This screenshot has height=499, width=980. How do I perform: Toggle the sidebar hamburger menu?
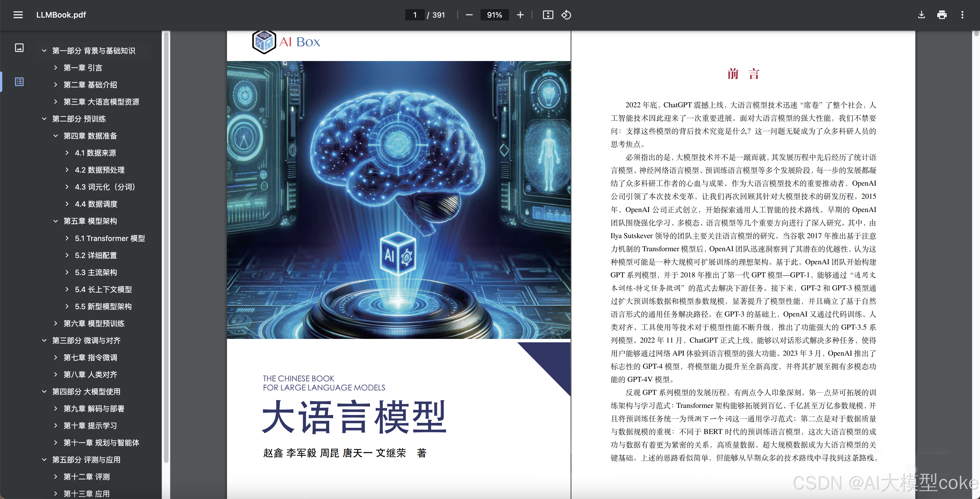click(x=18, y=15)
